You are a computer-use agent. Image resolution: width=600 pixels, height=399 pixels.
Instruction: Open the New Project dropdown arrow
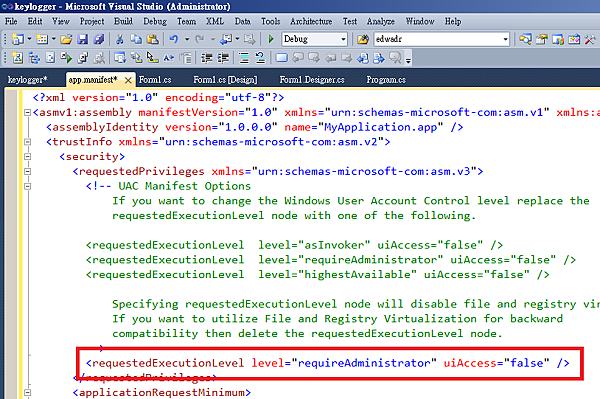(x=29, y=39)
